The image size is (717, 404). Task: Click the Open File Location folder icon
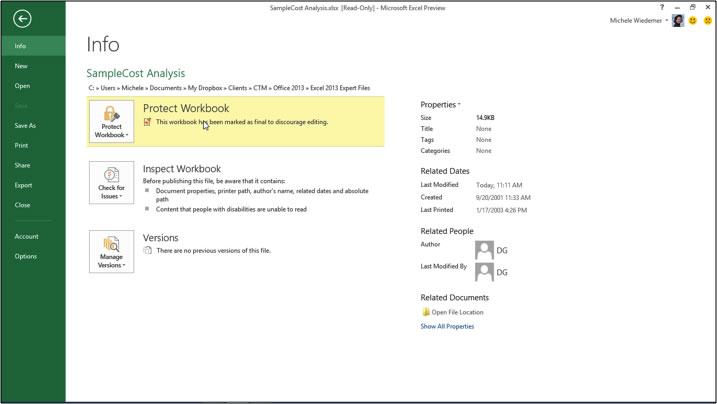click(x=426, y=312)
